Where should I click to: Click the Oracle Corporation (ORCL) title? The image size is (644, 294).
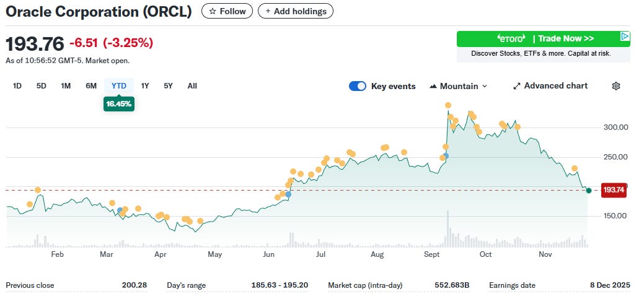point(99,12)
